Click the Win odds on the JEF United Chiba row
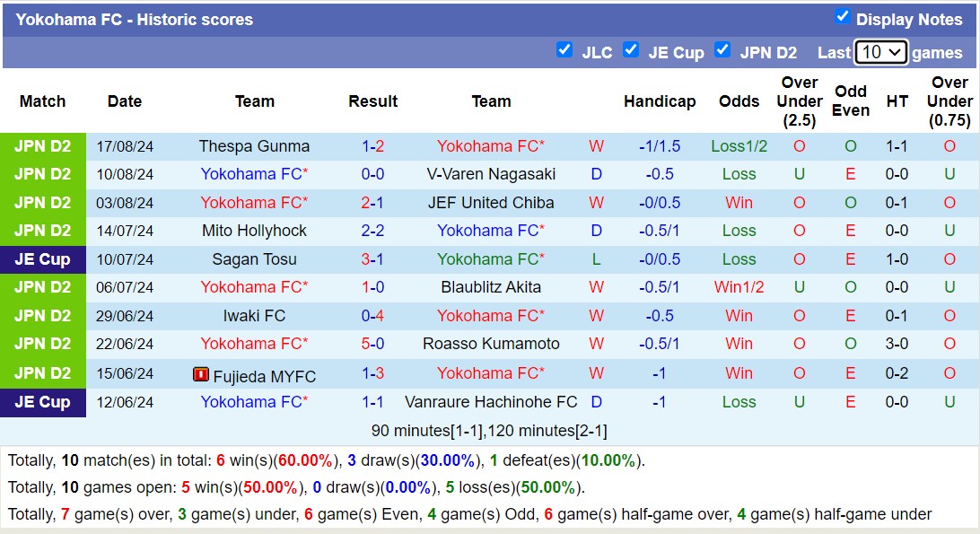Screen dimensions: 980x534 point(739,203)
